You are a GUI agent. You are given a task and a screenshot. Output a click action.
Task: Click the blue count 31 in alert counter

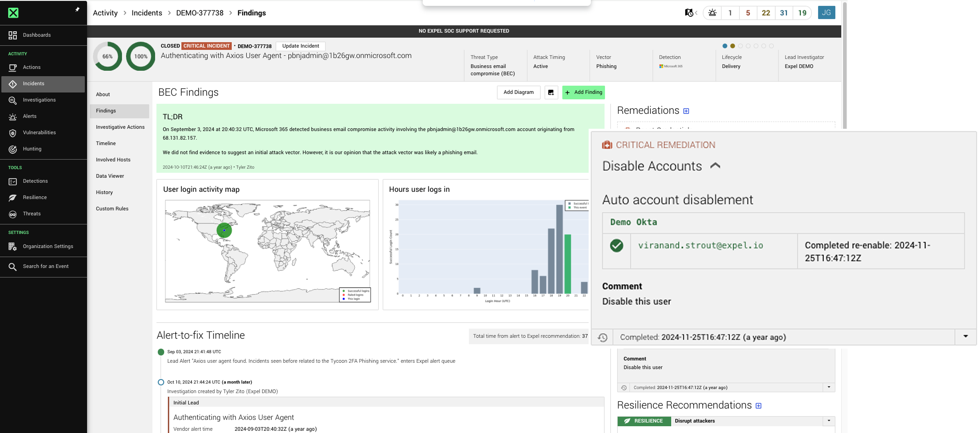784,13
